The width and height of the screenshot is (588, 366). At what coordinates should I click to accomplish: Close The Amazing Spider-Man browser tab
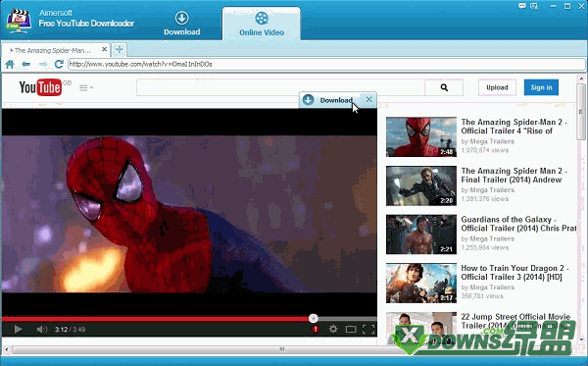(104, 49)
